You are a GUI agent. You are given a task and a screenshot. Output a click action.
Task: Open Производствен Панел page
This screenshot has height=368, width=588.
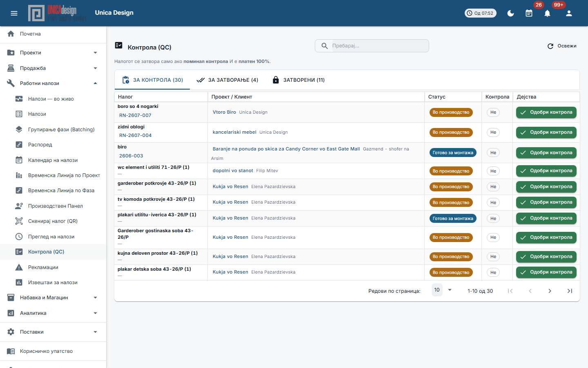click(53, 206)
